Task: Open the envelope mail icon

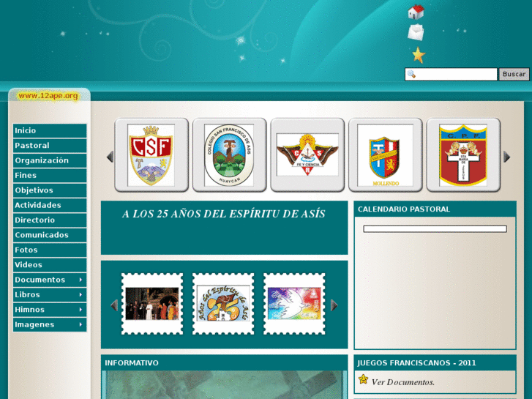Action: click(x=416, y=33)
